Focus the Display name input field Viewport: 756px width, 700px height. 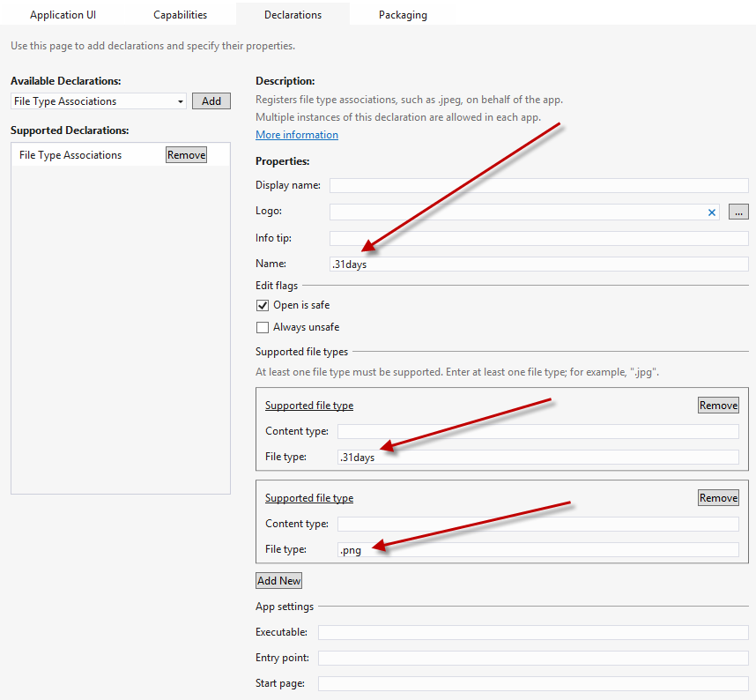(538, 186)
